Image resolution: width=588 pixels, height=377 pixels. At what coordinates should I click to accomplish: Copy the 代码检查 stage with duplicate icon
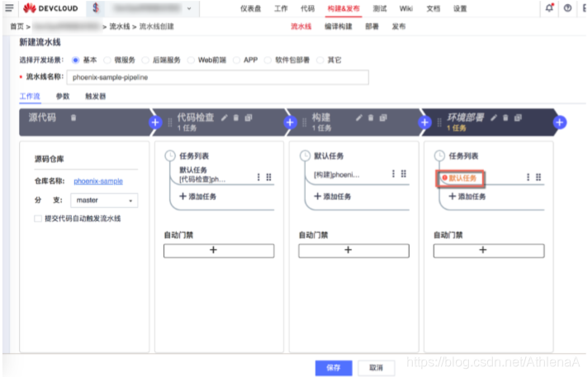point(249,118)
